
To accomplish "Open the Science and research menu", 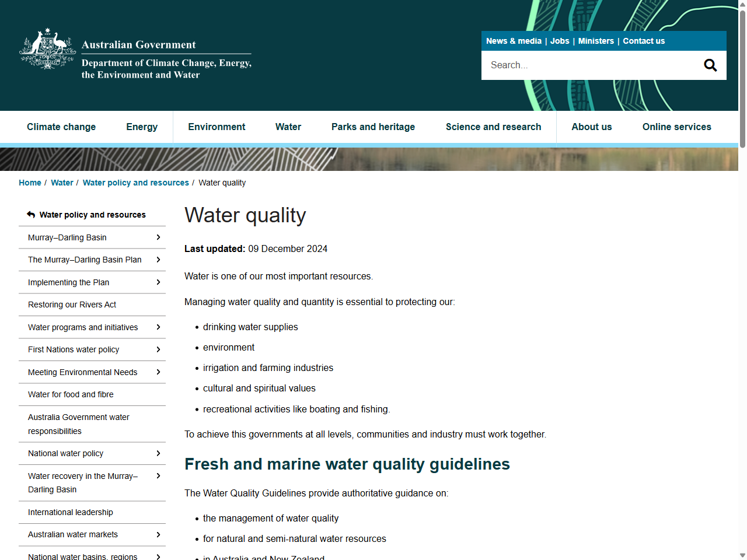I will pyautogui.click(x=493, y=127).
